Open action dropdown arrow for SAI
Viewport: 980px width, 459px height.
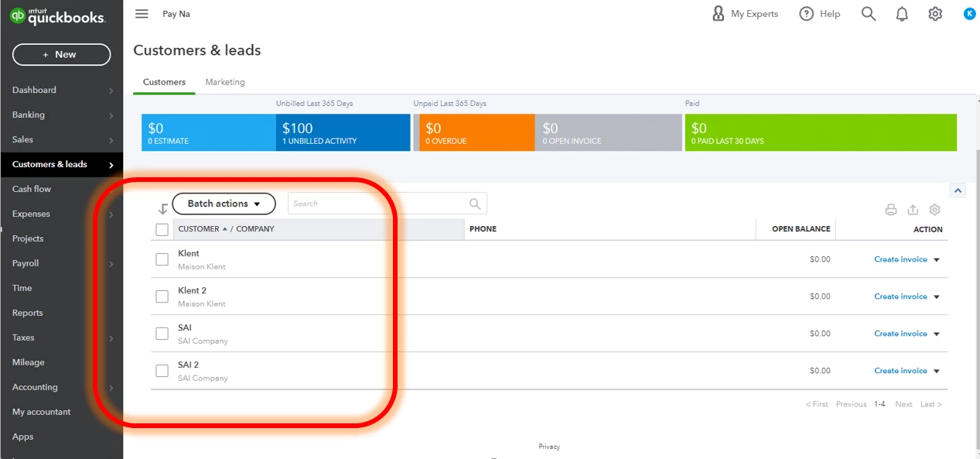pyautogui.click(x=937, y=334)
